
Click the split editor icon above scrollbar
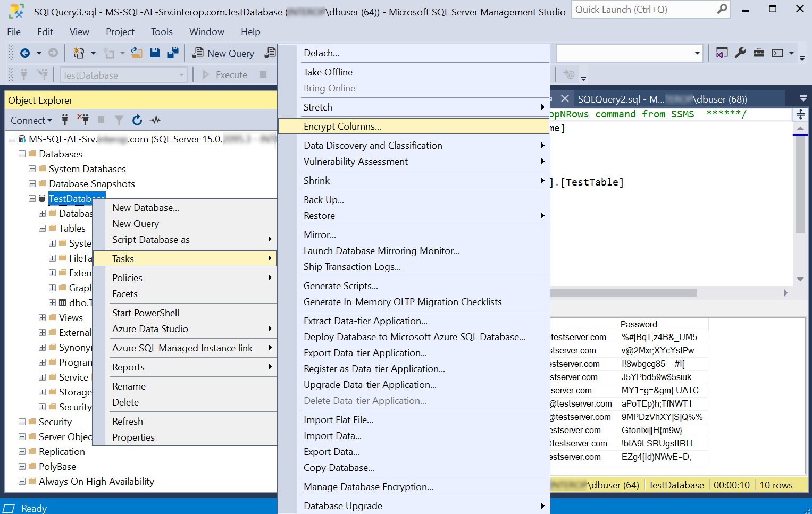pos(800,114)
